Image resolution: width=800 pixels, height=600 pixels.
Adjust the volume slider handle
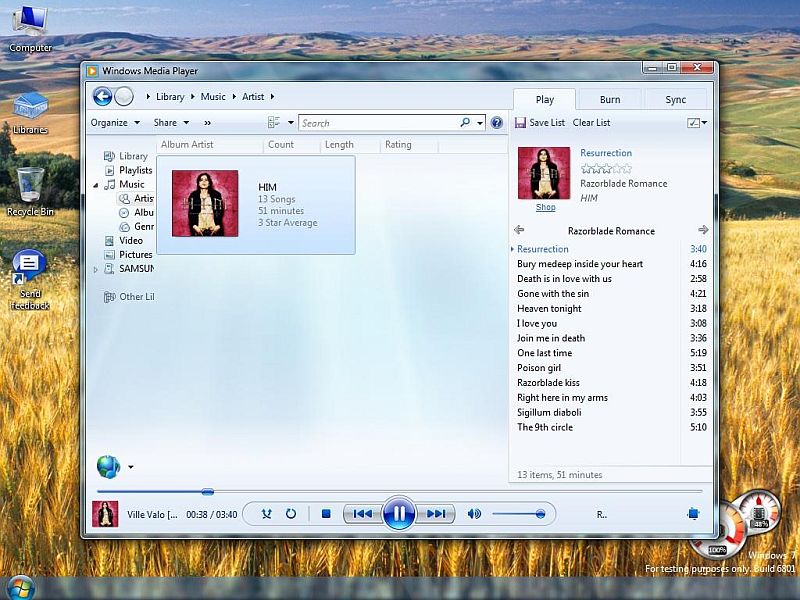click(x=540, y=514)
